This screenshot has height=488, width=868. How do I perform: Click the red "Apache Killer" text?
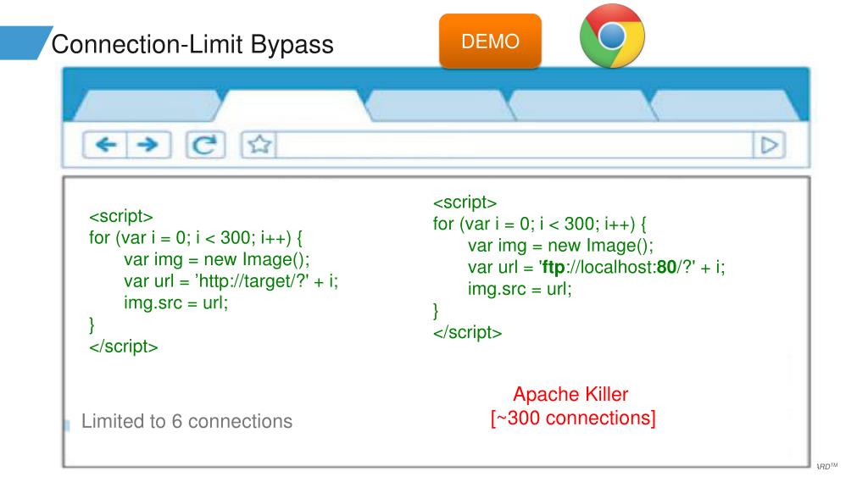pos(570,394)
